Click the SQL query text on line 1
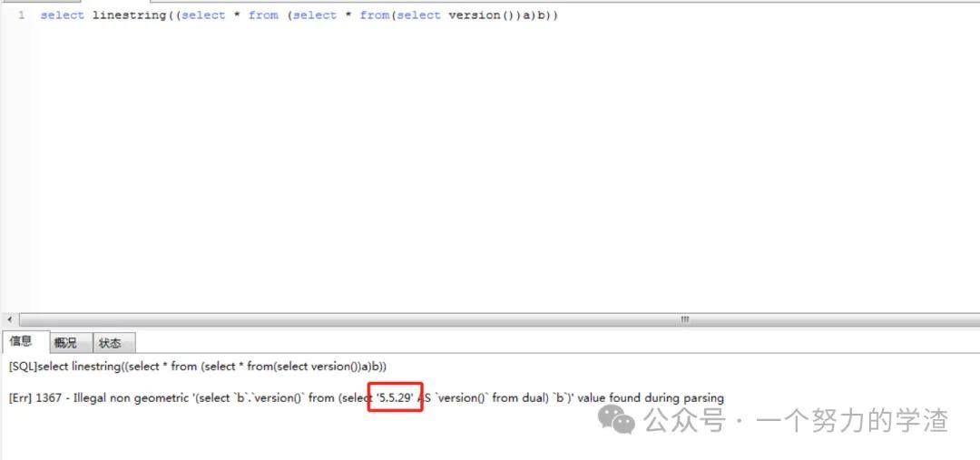The image size is (980, 460). click(299, 15)
